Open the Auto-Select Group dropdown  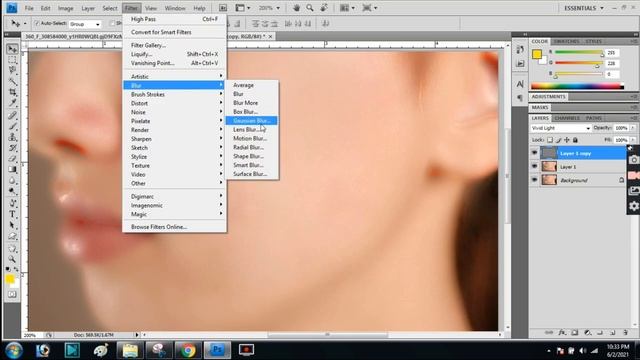pyautogui.click(x=84, y=24)
